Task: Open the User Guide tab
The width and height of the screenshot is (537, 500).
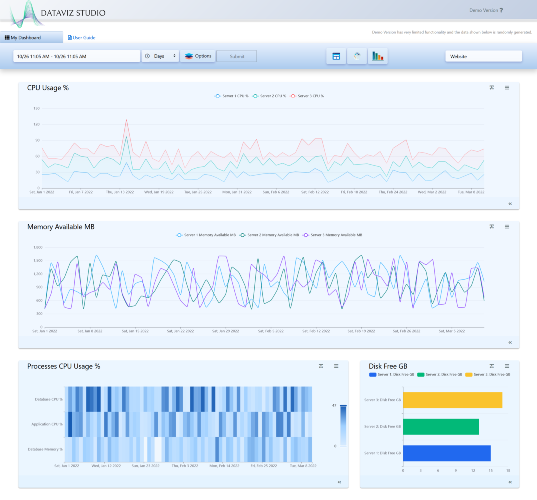Action: coord(81,38)
